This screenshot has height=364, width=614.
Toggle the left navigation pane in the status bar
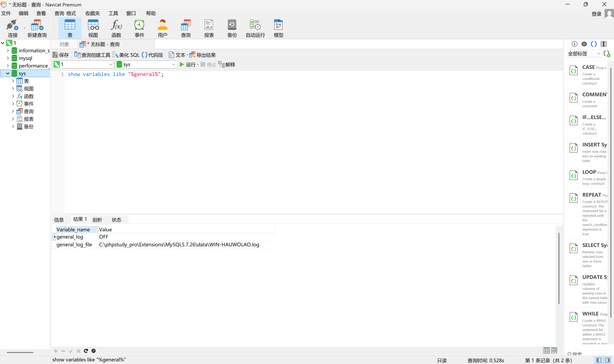[x=599, y=360]
